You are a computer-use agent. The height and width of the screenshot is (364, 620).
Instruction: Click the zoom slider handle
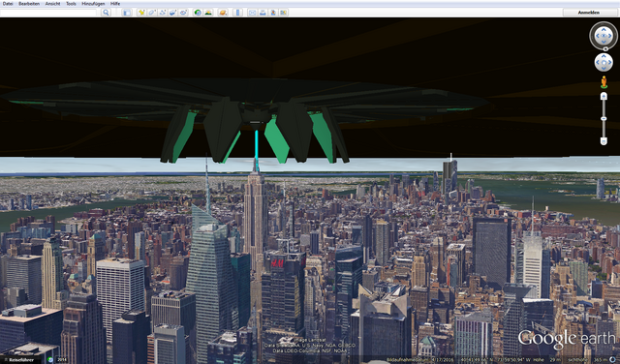tap(604, 118)
